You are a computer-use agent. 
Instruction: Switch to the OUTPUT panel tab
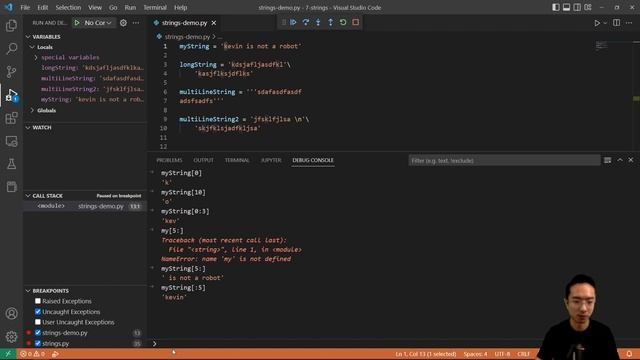coord(203,160)
